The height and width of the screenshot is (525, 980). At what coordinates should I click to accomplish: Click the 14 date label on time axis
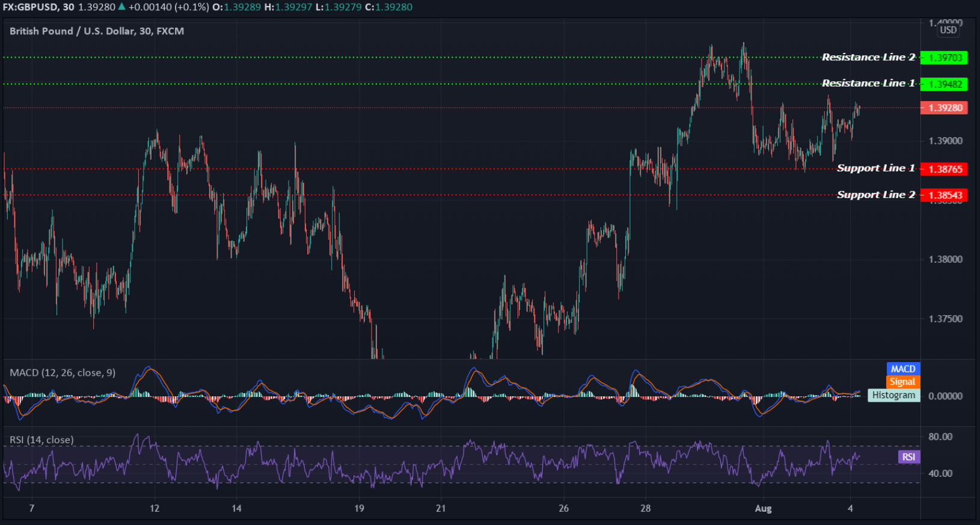click(x=236, y=509)
